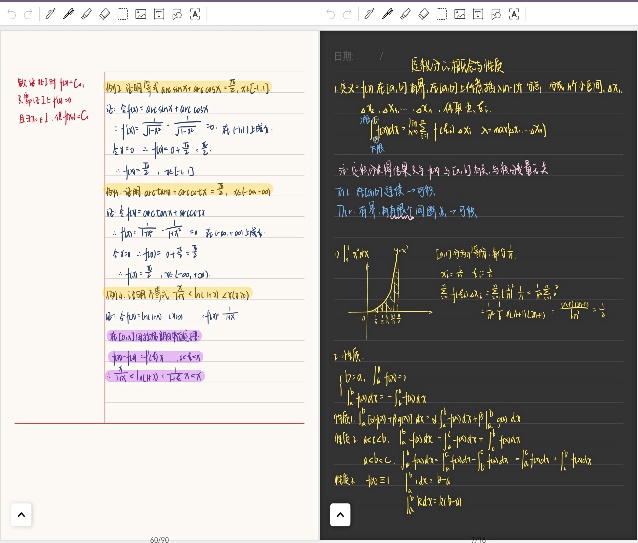Click undo in the right note toolbar
This screenshot has width=638, height=543.
click(x=331, y=14)
